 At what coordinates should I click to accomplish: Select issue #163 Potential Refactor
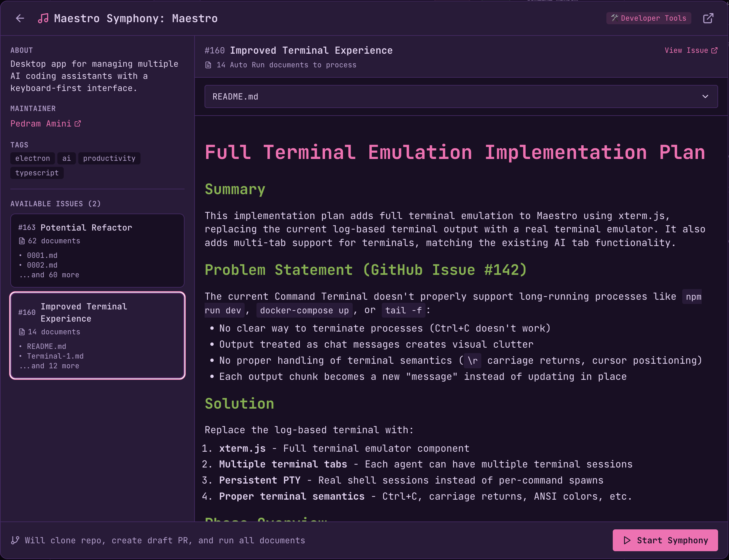97,250
